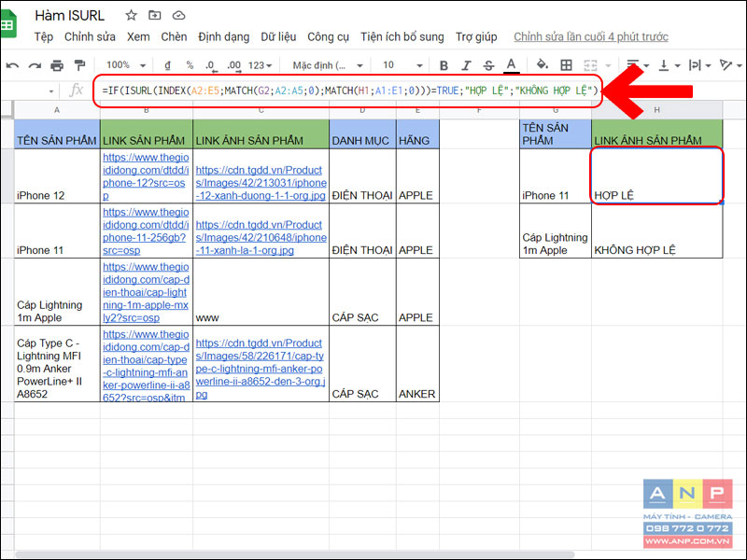Click the document title Hàm ISURL
Image resolution: width=747 pixels, height=560 pixels.
point(69,16)
